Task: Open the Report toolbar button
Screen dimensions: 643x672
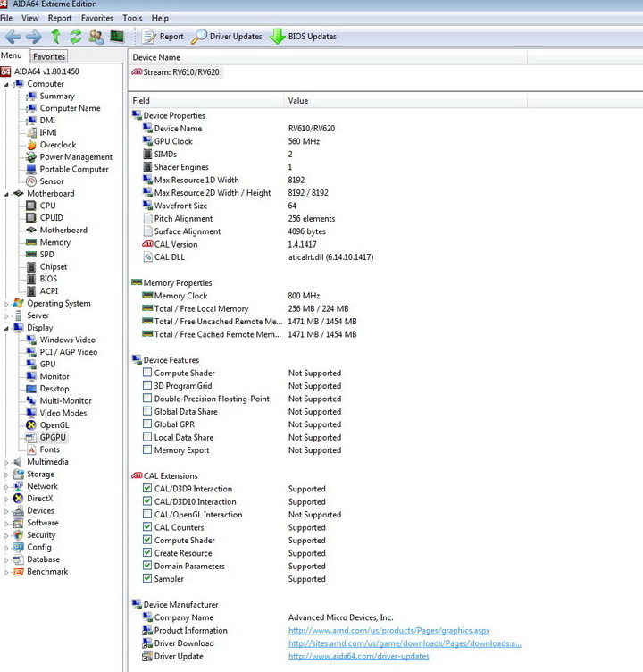Action: [x=163, y=37]
